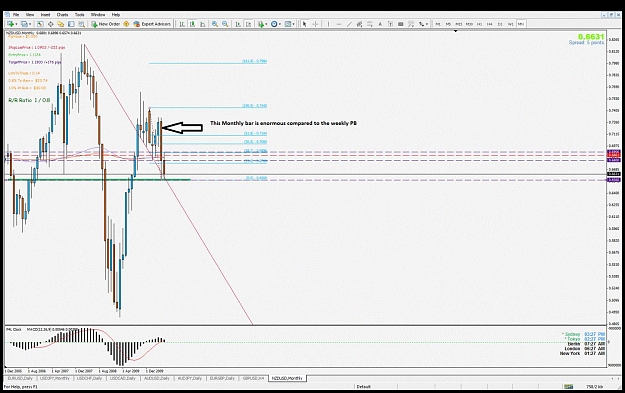Switch to the USDJPY,Monthly chart tab
The width and height of the screenshot is (625, 393).
[x=55, y=378]
